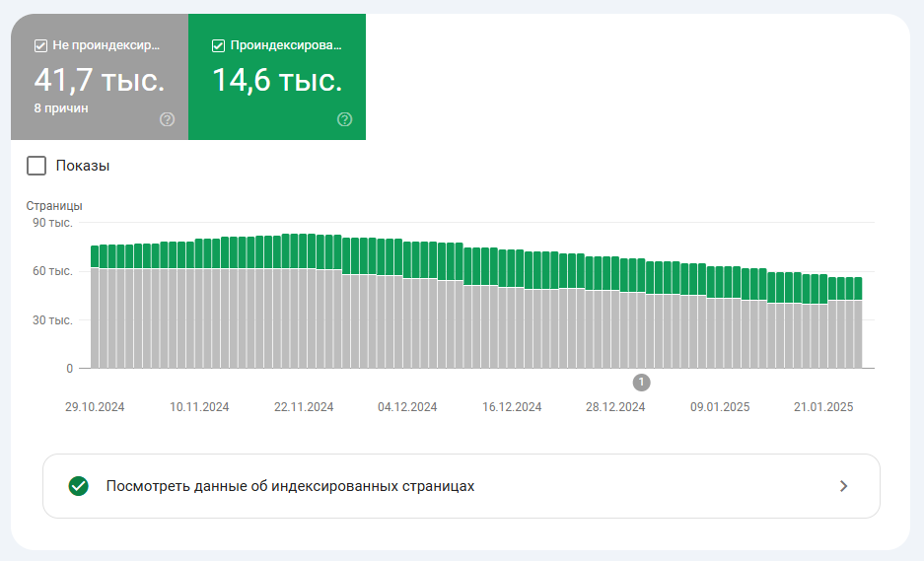Click the "90 тыс." y-axis label
This screenshot has height=561, width=924.
tap(53, 223)
